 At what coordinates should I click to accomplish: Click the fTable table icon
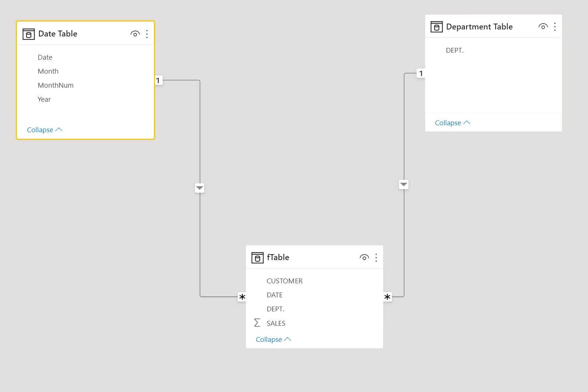[258, 258]
